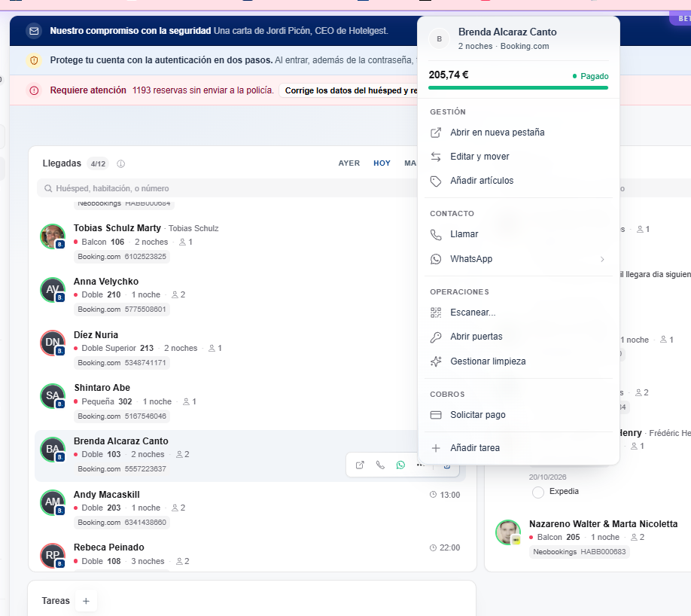Choose Solicitar pago under Cobros

coord(518,415)
